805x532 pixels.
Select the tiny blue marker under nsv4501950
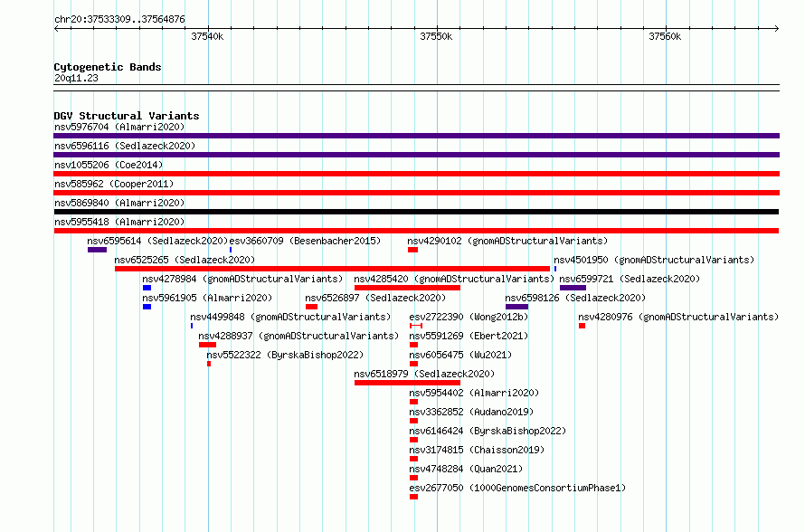(x=555, y=269)
